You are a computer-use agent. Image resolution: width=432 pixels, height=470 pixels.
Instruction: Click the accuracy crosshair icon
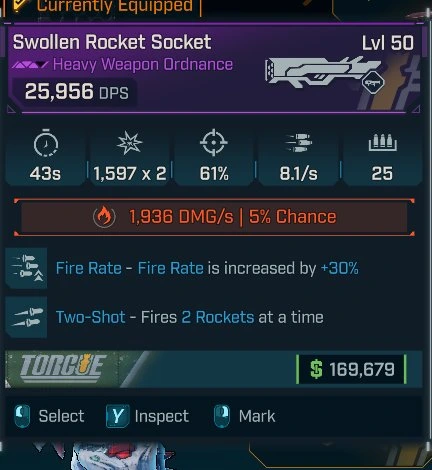click(214, 142)
